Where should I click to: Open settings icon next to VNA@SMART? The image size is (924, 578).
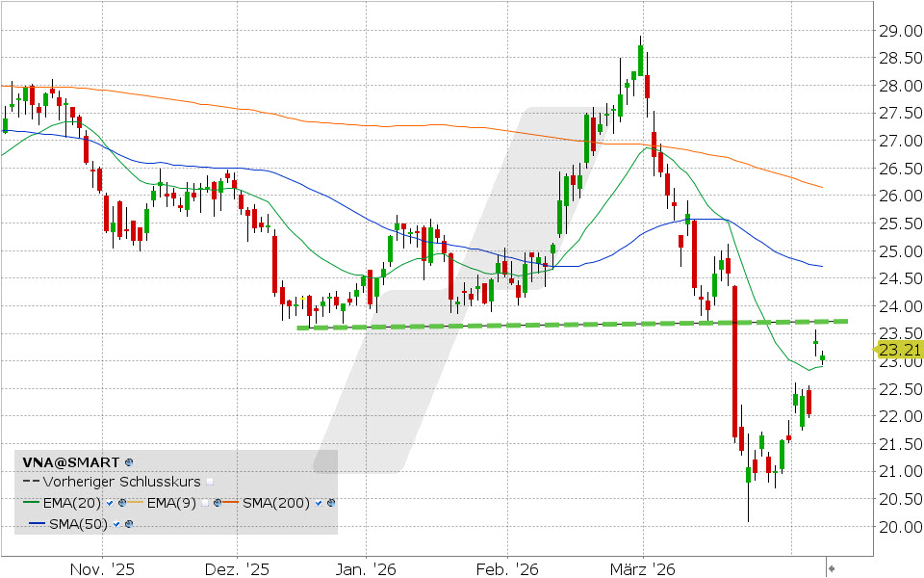tap(129, 462)
